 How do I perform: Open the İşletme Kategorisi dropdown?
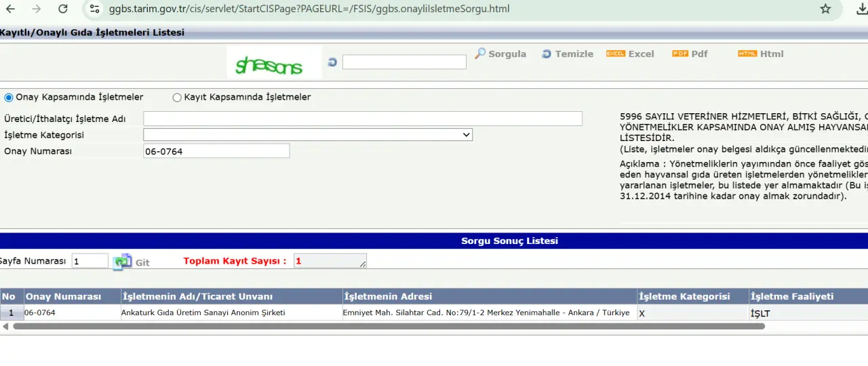(x=308, y=135)
